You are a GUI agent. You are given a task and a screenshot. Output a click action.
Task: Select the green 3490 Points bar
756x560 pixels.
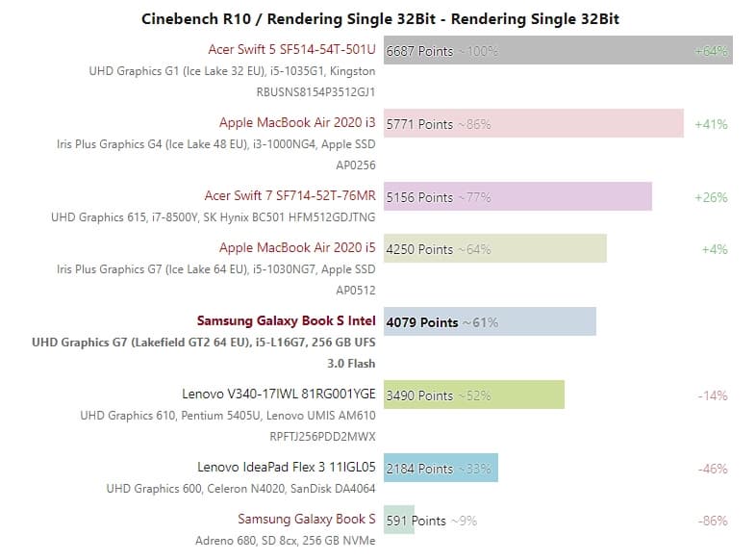(473, 395)
